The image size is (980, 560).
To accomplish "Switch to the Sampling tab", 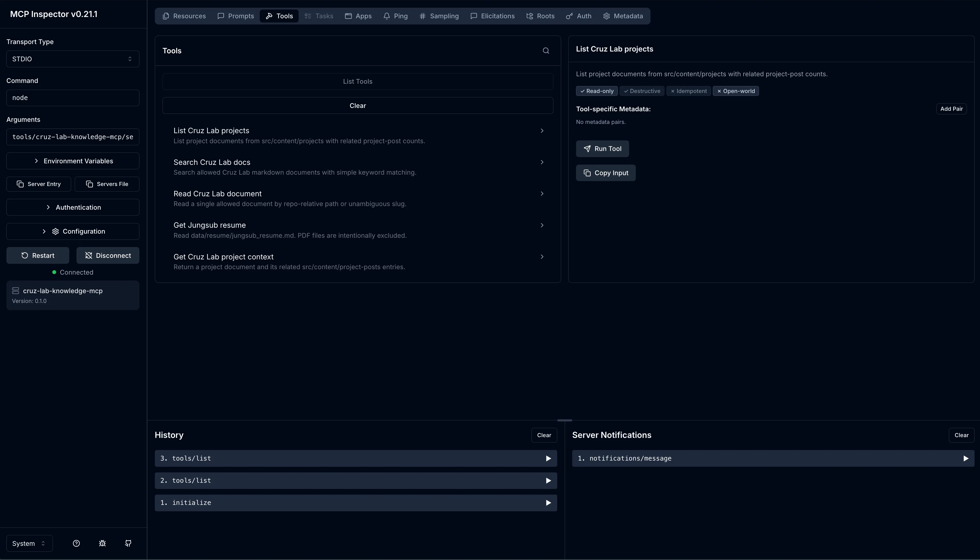I will [x=439, y=16].
